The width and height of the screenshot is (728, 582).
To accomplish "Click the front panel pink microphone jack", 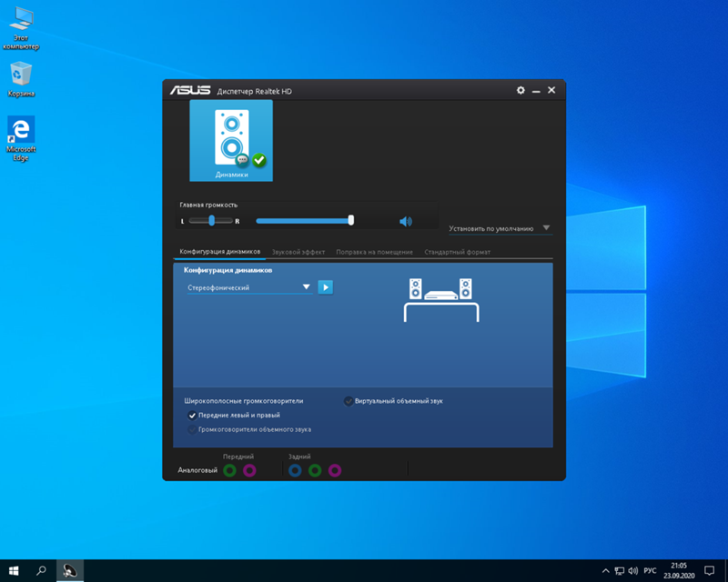I will (x=248, y=470).
